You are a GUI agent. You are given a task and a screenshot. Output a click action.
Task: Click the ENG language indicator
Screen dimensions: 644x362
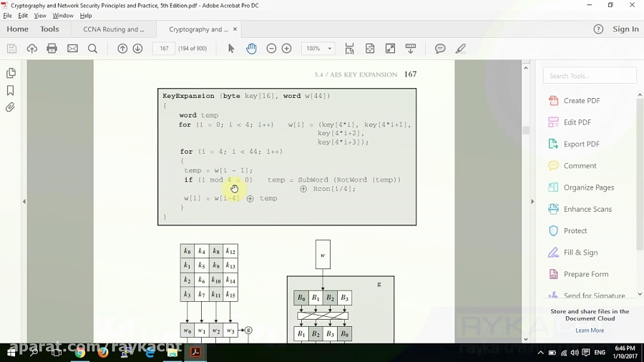click(600, 353)
